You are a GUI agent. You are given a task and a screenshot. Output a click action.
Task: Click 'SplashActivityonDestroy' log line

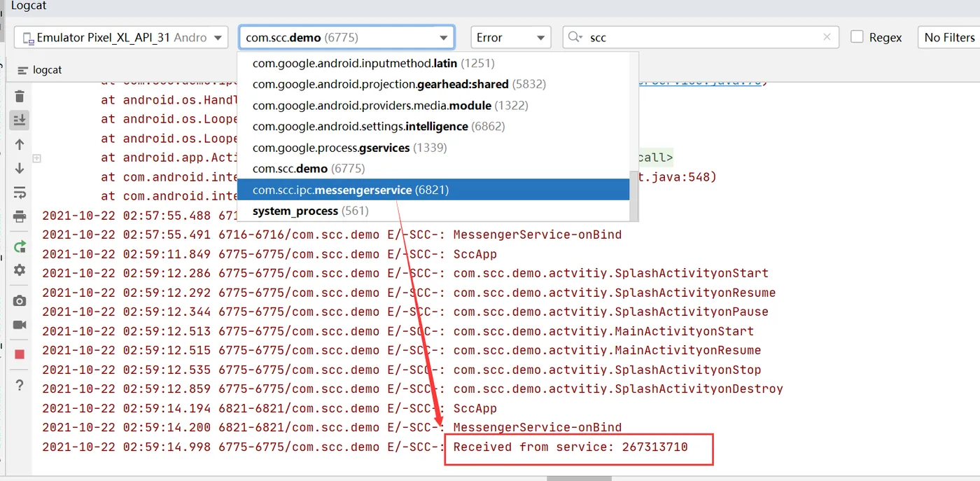click(x=413, y=389)
